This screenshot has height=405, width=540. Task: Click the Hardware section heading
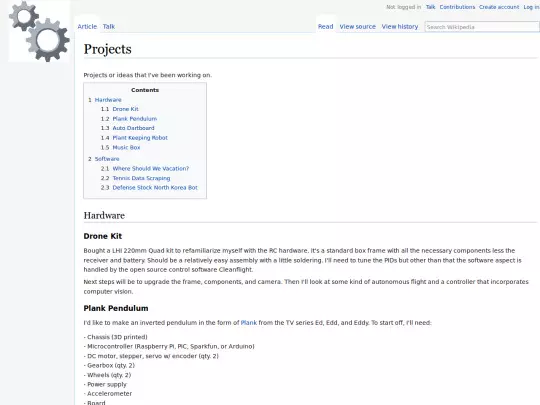104,216
